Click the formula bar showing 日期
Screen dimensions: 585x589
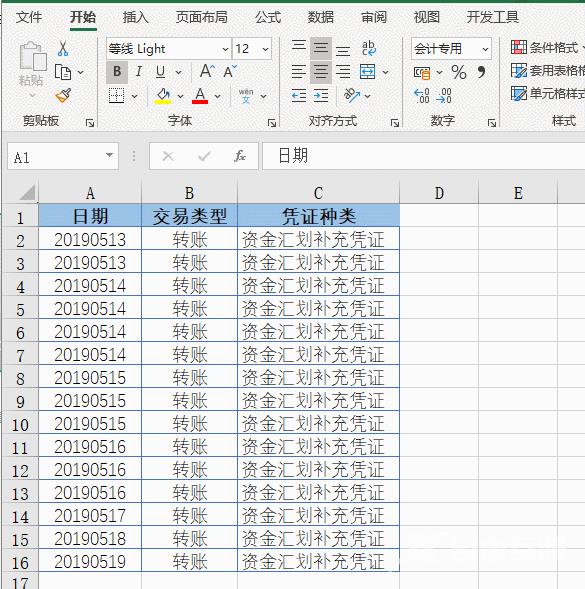(x=423, y=156)
